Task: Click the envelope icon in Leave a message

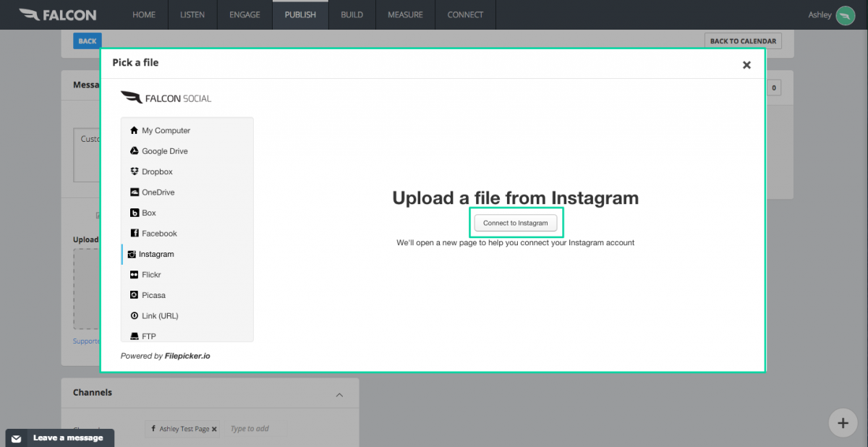Action: click(16, 438)
